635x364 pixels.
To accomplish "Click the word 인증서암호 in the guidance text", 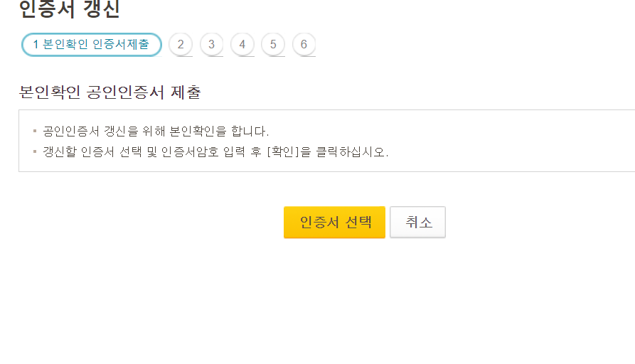I will (x=190, y=152).
